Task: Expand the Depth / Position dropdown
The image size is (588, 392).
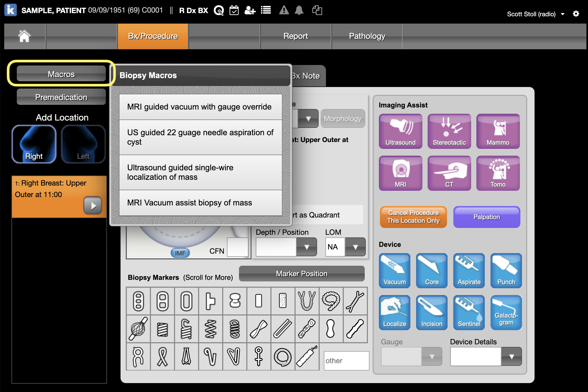Action: point(306,247)
